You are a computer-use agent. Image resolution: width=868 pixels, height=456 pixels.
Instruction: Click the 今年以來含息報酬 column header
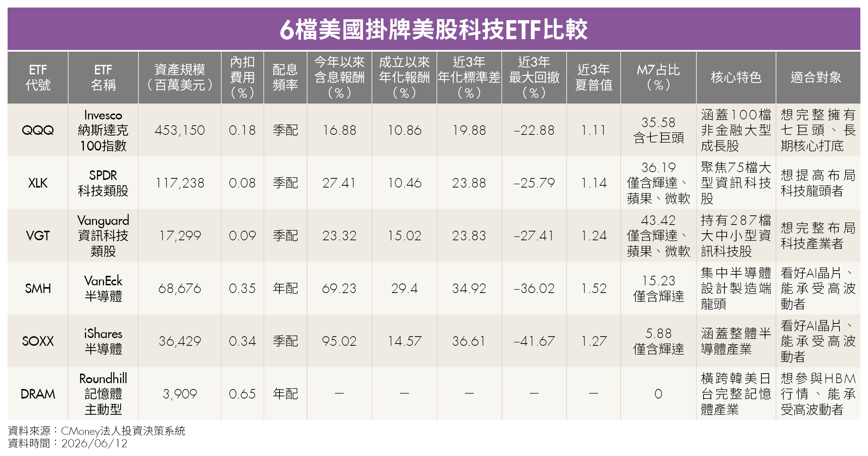pyautogui.click(x=339, y=77)
